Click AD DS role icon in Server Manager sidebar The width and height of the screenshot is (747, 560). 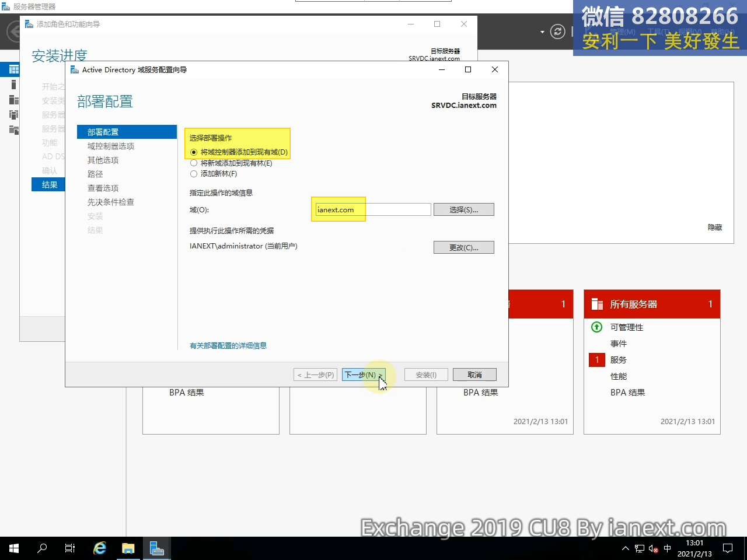tap(14, 115)
